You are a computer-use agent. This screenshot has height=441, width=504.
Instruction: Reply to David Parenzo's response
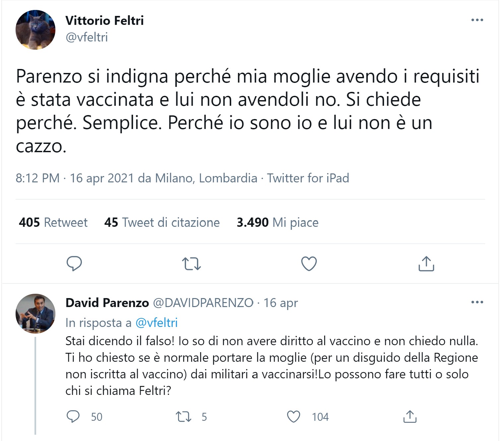[x=73, y=416]
